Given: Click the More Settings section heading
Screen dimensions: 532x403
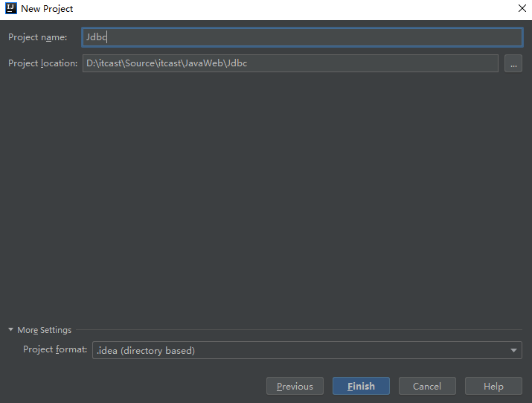Looking at the screenshot, I should pos(45,330).
